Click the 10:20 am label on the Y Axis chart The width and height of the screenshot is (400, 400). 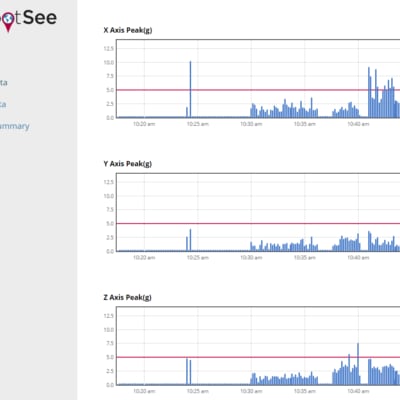(144, 258)
